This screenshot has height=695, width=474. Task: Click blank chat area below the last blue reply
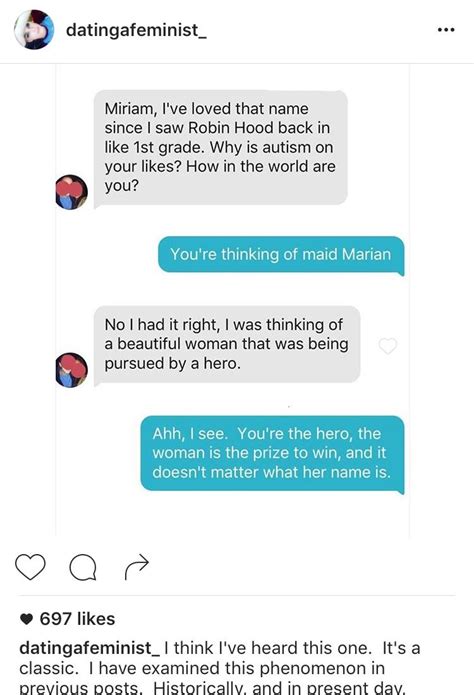[x=232, y=515]
